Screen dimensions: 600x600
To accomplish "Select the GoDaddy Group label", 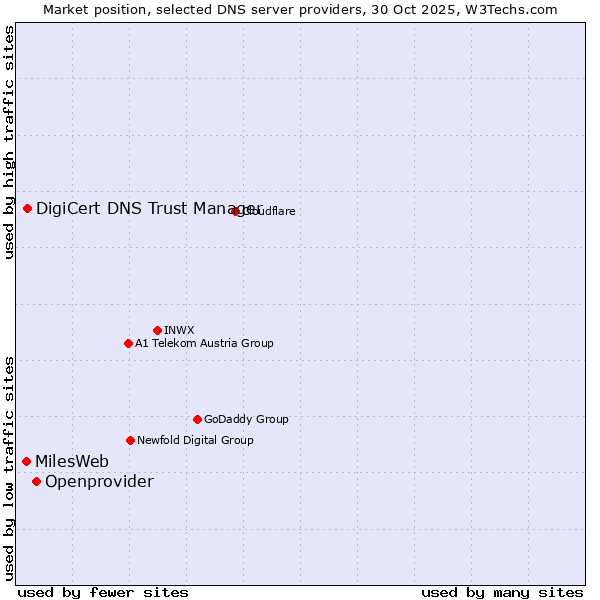I will pos(246,419).
